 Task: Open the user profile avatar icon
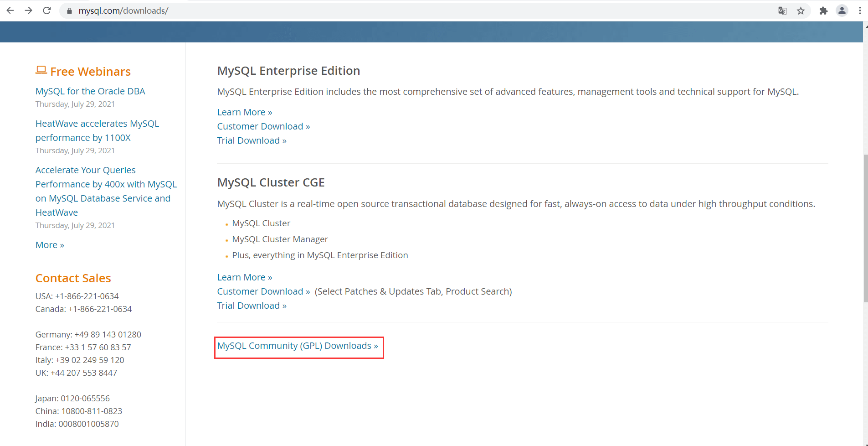click(x=842, y=11)
